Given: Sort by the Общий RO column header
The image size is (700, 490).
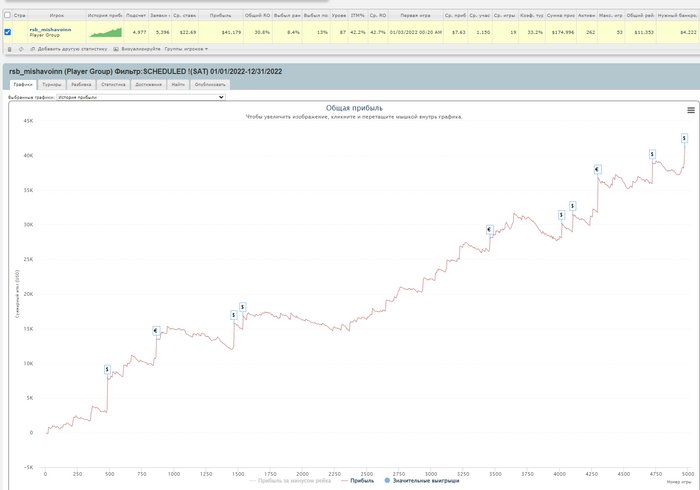Looking at the screenshot, I should point(258,15).
